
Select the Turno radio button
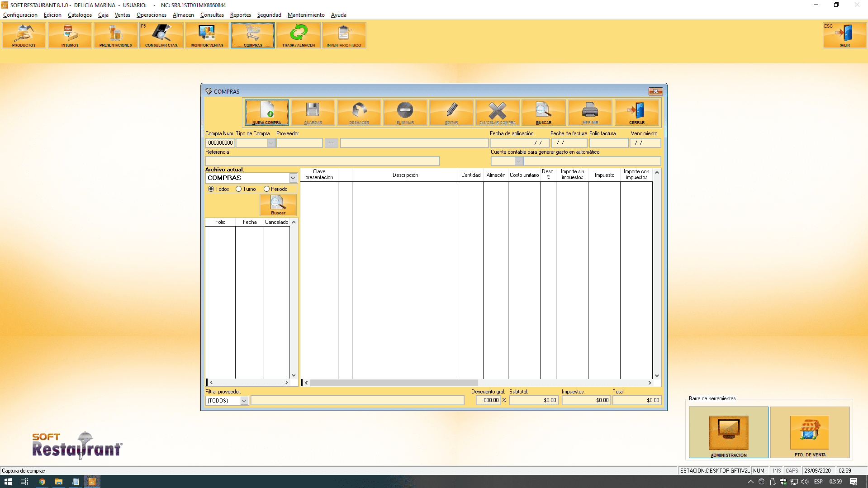[239, 189]
